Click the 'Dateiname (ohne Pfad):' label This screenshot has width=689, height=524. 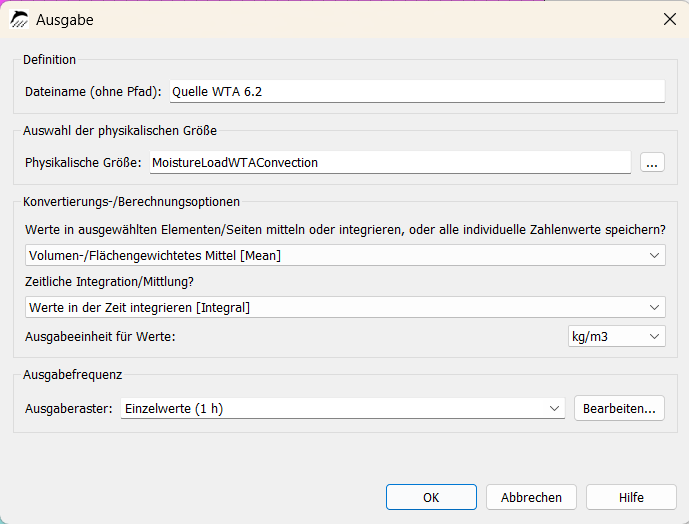click(93, 91)
